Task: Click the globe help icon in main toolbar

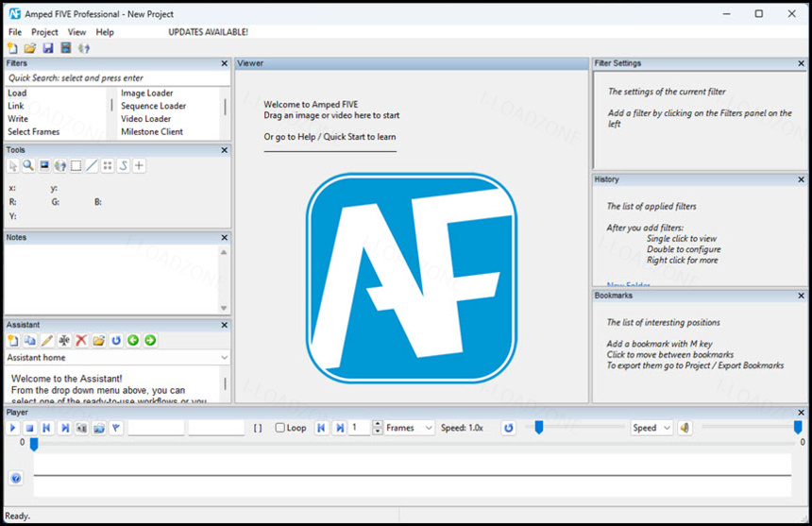Action: click(84, 48)
